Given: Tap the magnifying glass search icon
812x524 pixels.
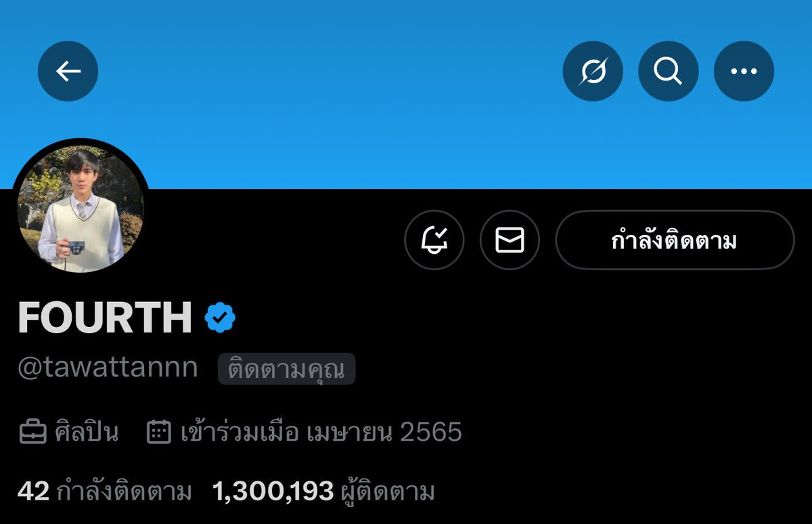Looking at the screenshot, I should tap(669, 71).
